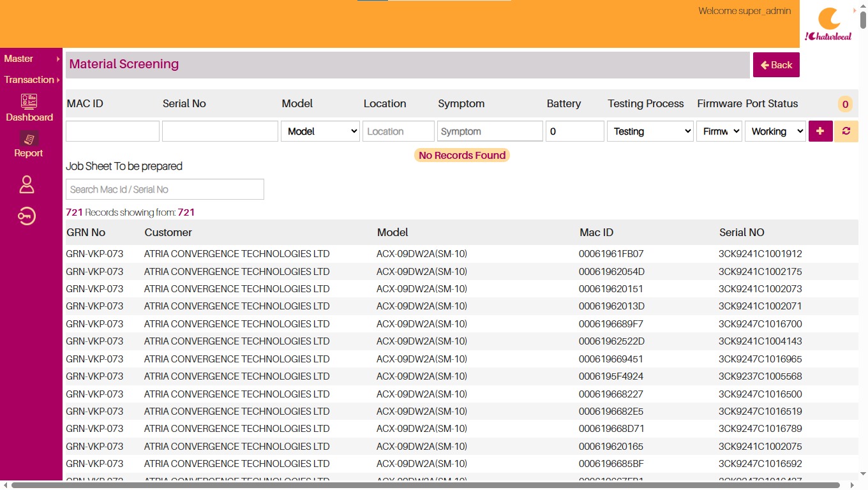Open the Firmware dropdown
Screen dimensions: 868x490
(719, 131)
